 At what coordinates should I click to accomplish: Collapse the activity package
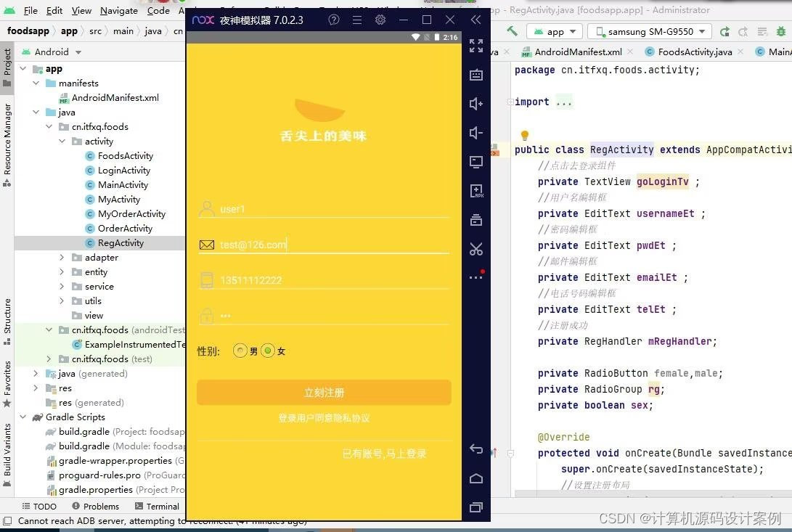point(62,142)
